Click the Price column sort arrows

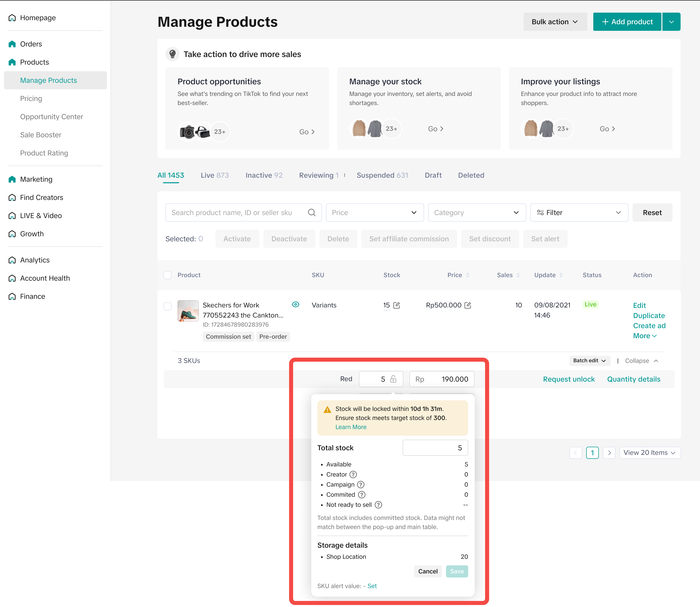(x=467, y=275)
